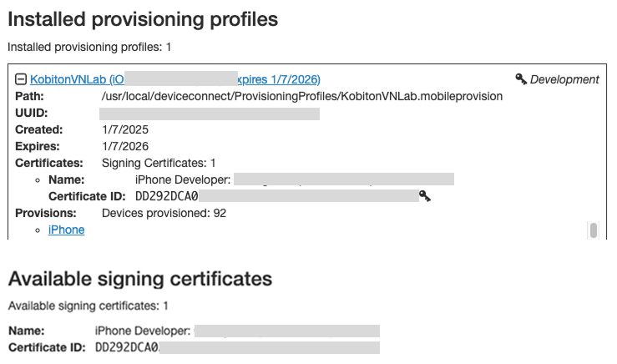Select the text 'Installed provisioning profiles: 1'
The height and width of the screenshot is (364, 617).
click(89, 48)
